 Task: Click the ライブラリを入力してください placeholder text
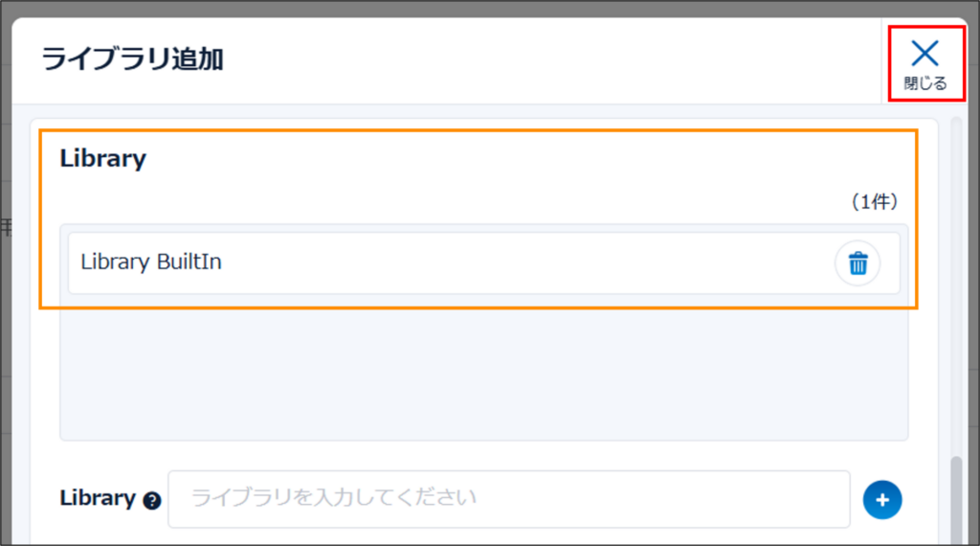tap(334, 498)
